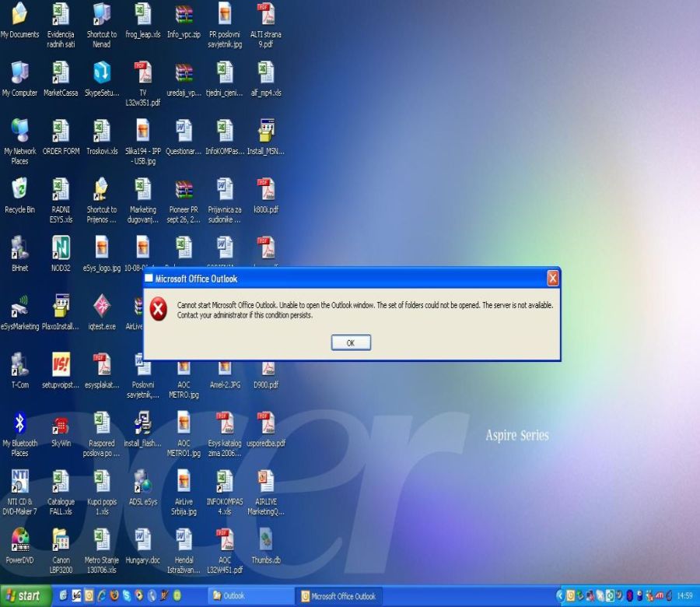Select the RADNI ESYS.xls file
This screenshot has height=607, width=700.
pos(61,200)
